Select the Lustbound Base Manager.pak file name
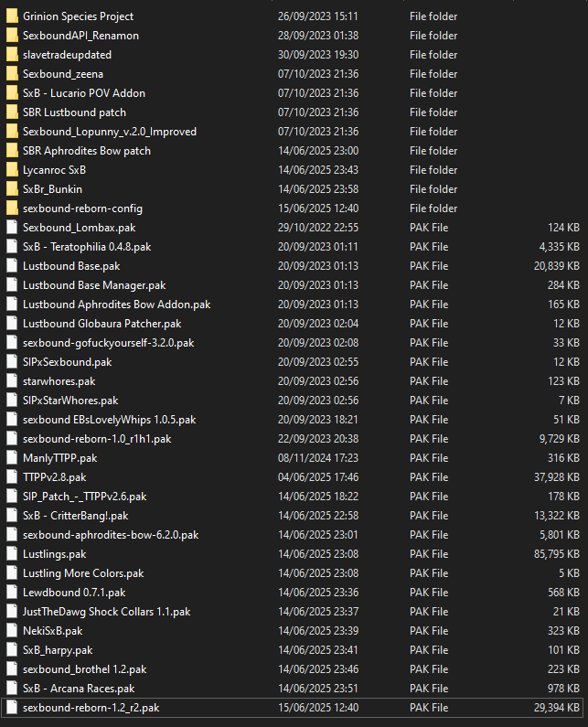This screenshot has height=727, width=588. (94, 285)
